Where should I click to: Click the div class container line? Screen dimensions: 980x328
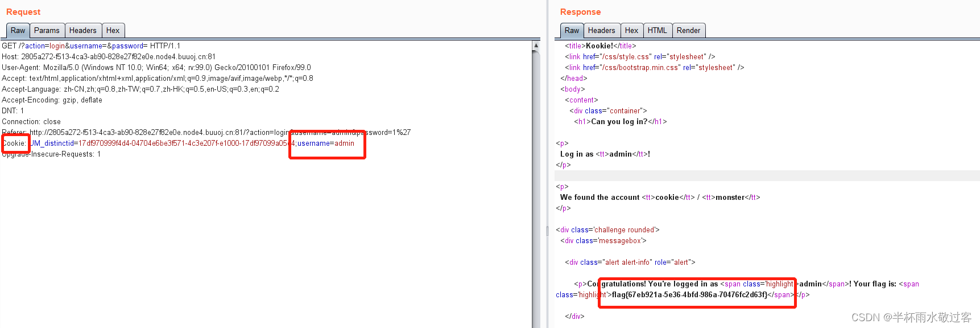608,111
